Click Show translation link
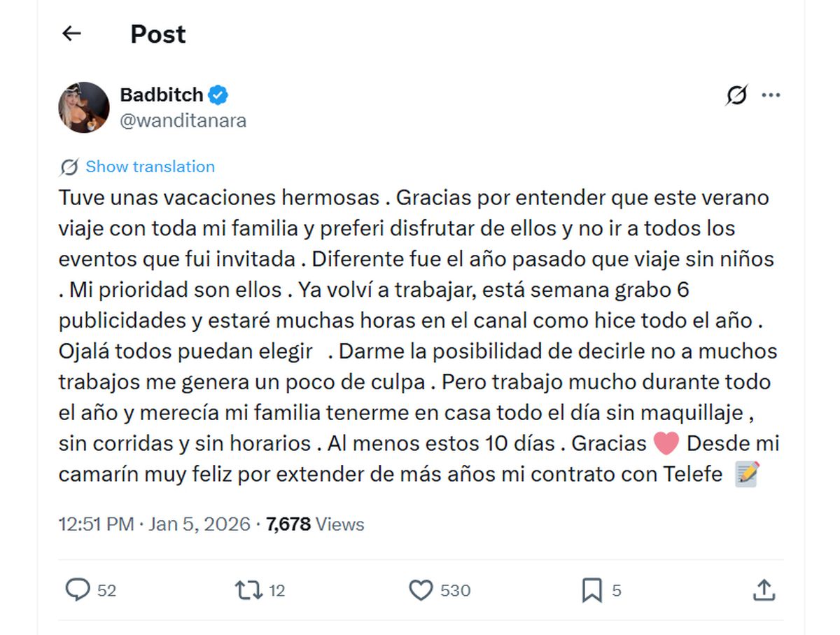 click(x=150, y=167)
